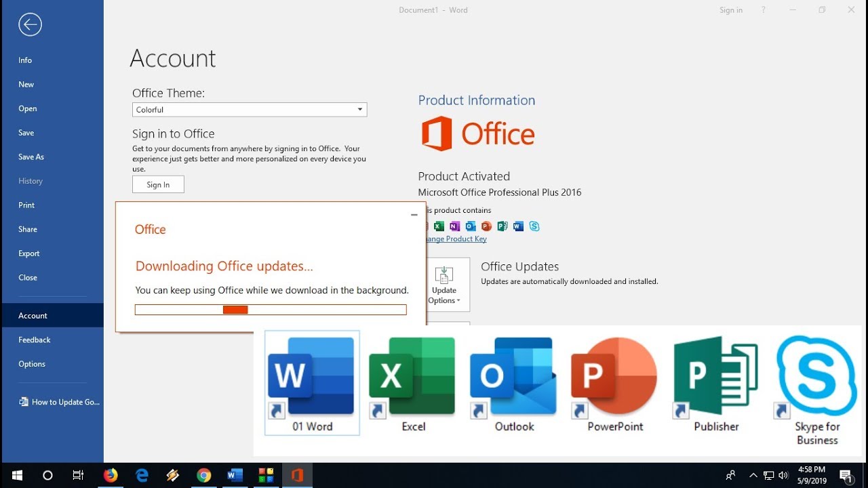Select the Account backstage tab
The height and width of the screenshot is (488, 868).
(x=52, y=316)
